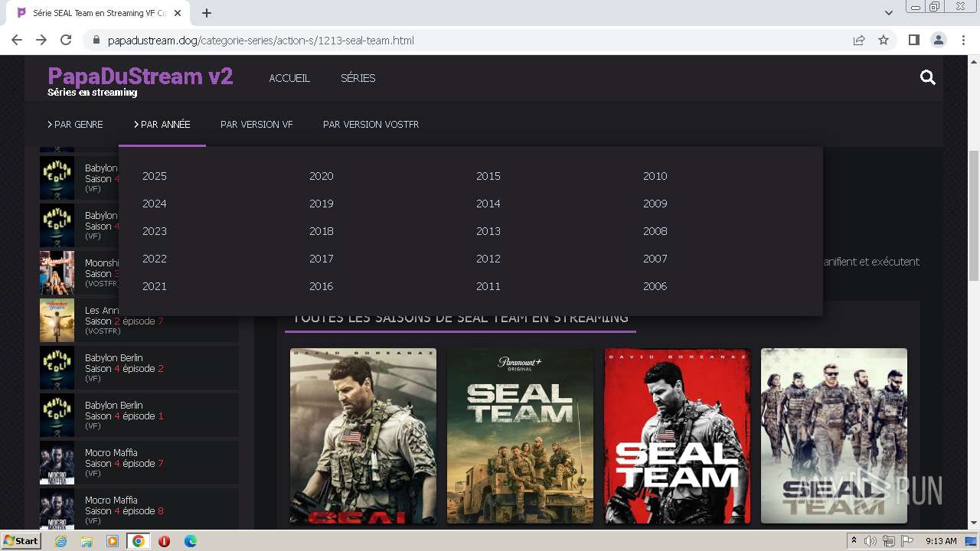
Task: Open the media player taskbar icon
Action: 113,541
